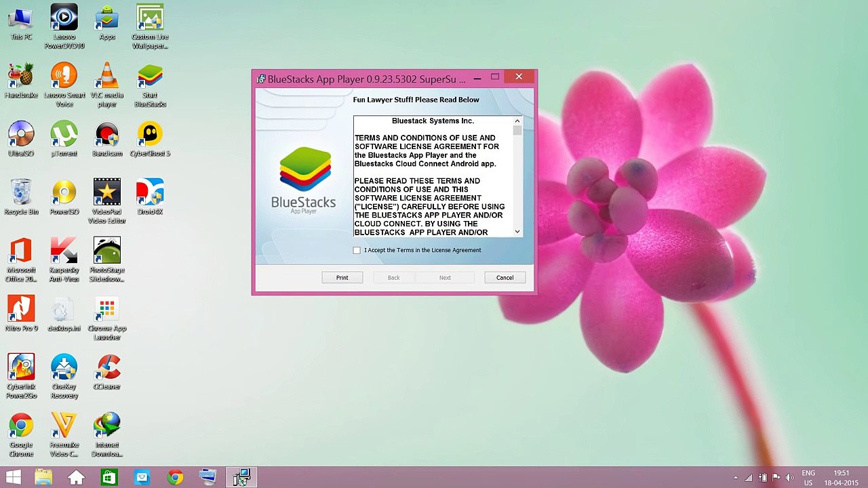
Task: Open Chrome App Launcher shortcut
Action: [x=107, y=319]
